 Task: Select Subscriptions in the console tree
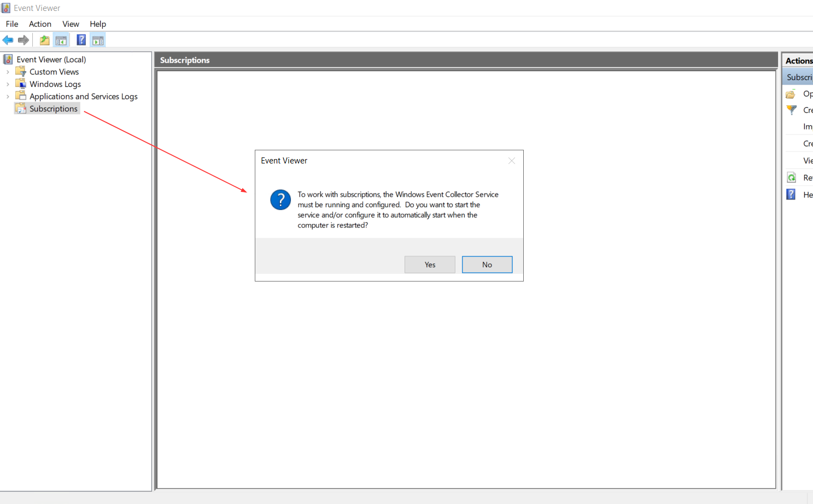click(x=54, y=109)
